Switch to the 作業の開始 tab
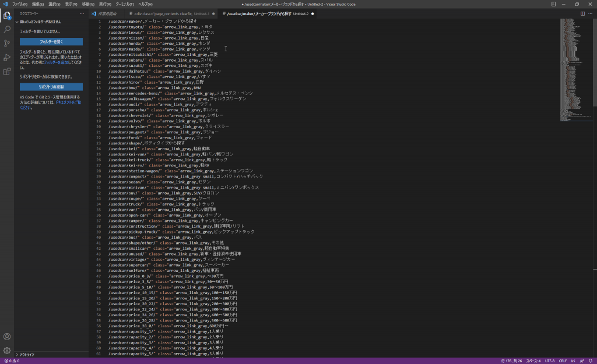The image size is (597, 364). (107, 14)
